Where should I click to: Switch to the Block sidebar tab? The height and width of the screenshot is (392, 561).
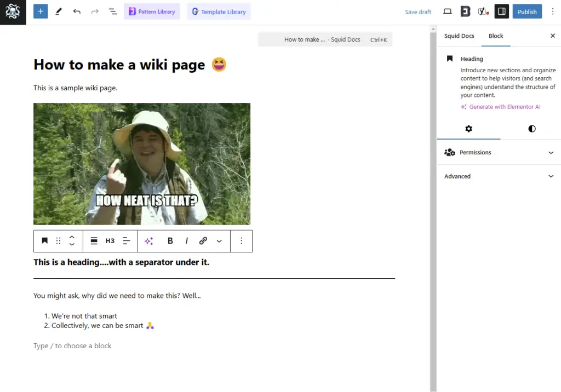click(495, 36)
